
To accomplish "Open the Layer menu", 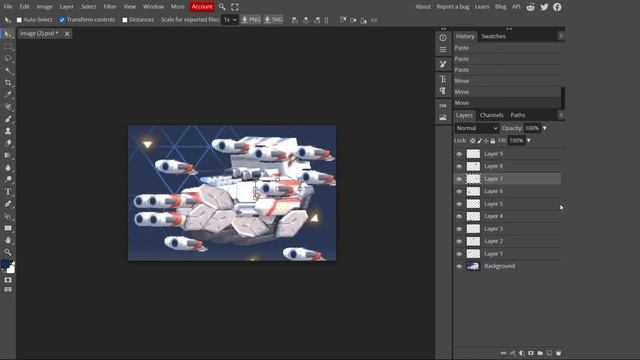I will (67, 7).
